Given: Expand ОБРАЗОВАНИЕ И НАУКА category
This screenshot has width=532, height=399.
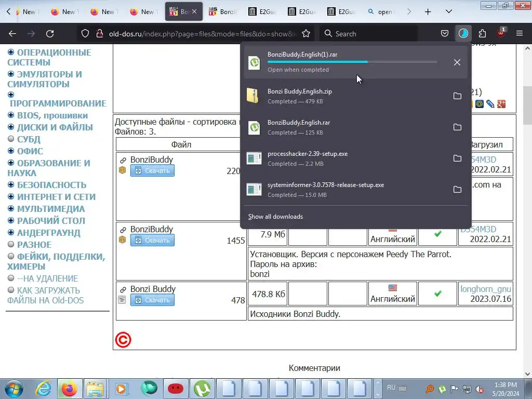Looking at the screenshot, I should click(x=11, y=163).
